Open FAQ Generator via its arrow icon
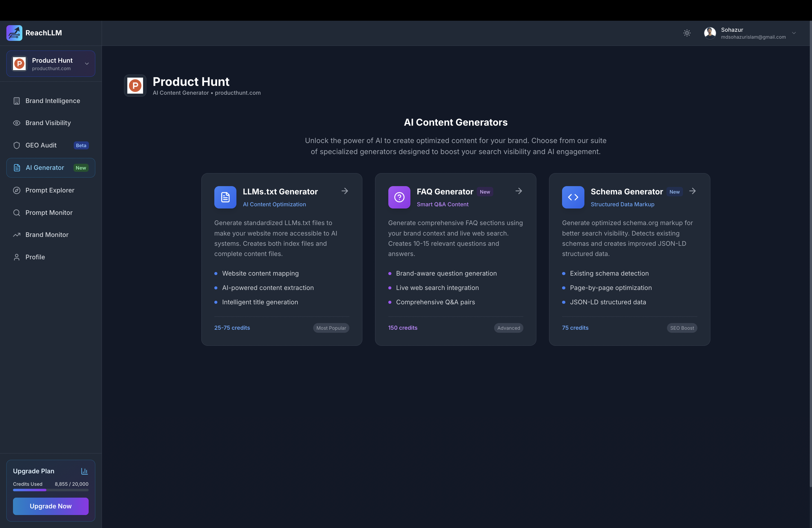Image resolution: width=812 pixels, height=528 pixels. (x=519, y=191)
